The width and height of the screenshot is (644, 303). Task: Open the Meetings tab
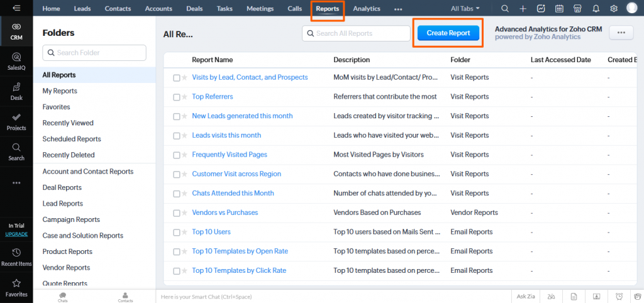[260, 8]
